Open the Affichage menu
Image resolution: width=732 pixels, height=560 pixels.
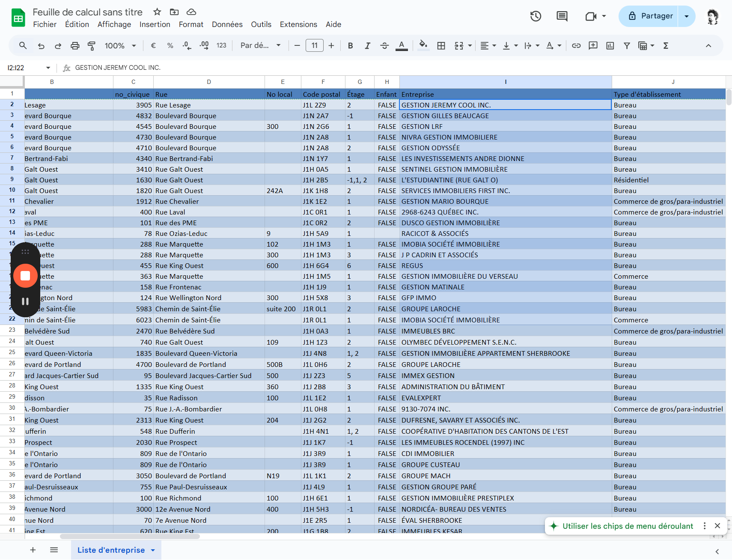pyautogui.click(x=114, y=24)
